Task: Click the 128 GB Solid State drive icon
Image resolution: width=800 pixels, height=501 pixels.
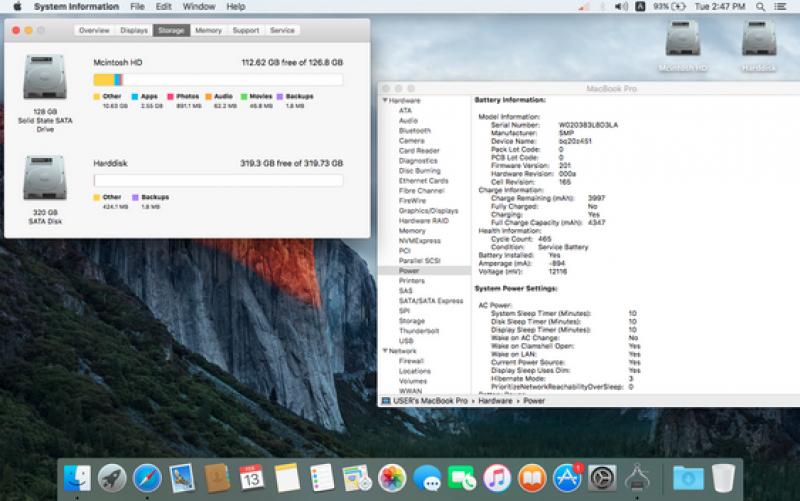Action: coord(45,77)
